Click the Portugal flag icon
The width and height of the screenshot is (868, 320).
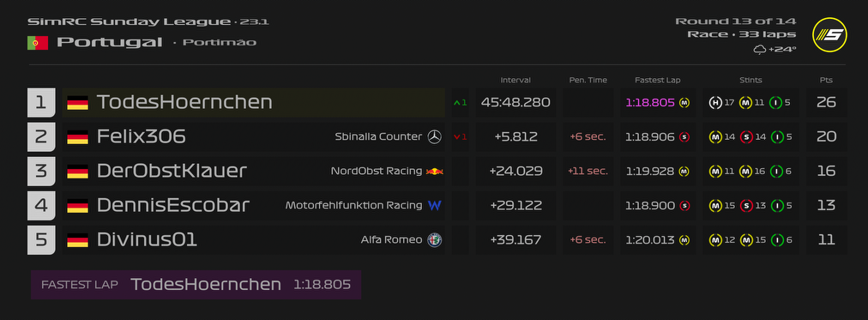(x=38, y=43)
